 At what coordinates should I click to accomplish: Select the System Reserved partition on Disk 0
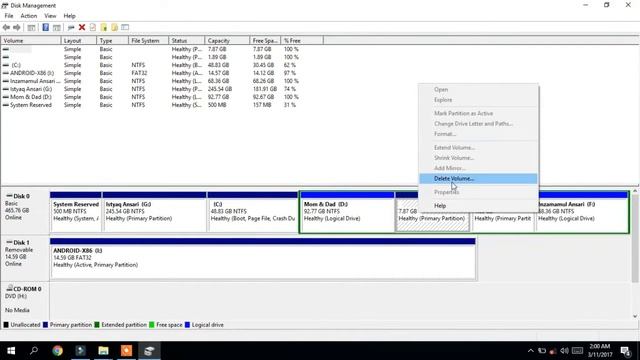76,212
